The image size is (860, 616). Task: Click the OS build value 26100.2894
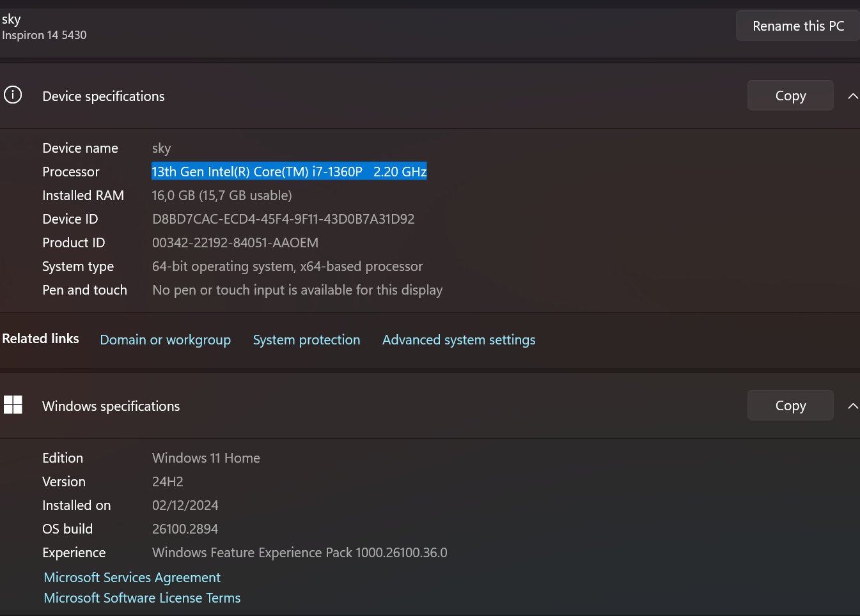click(185, 529)
